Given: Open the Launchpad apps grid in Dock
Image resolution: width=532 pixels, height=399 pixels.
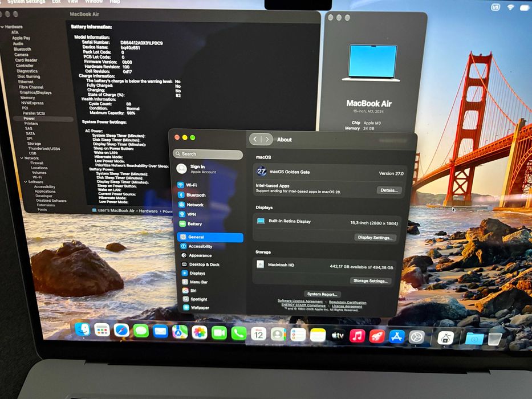Looking at the screenshot, I should click(x=102, y=330).
